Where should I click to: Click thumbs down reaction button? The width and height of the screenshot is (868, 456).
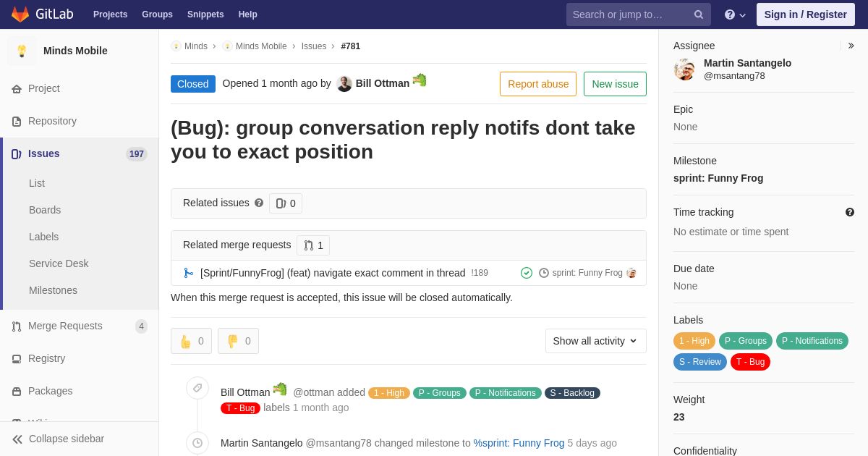click(238, 341)
